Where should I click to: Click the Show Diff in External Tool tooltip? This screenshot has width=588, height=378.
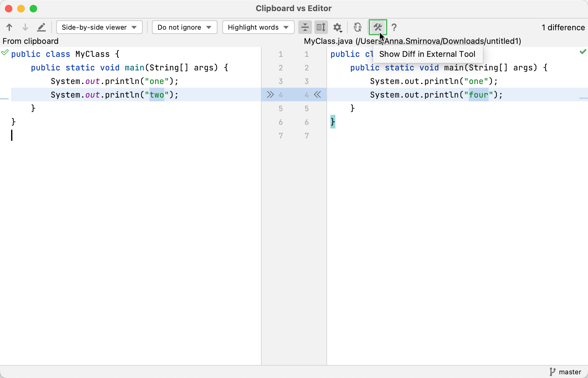click(427, 54)
